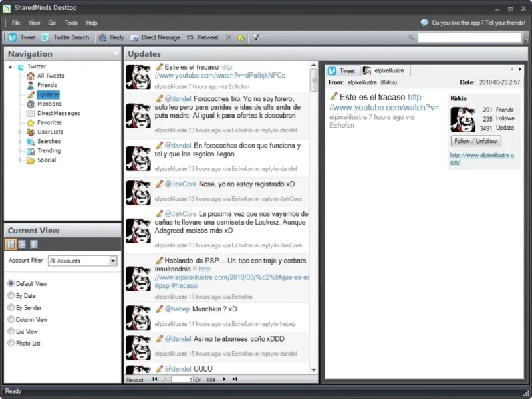Switch to the elpixelilustre tab

click(x=384, y=70)
